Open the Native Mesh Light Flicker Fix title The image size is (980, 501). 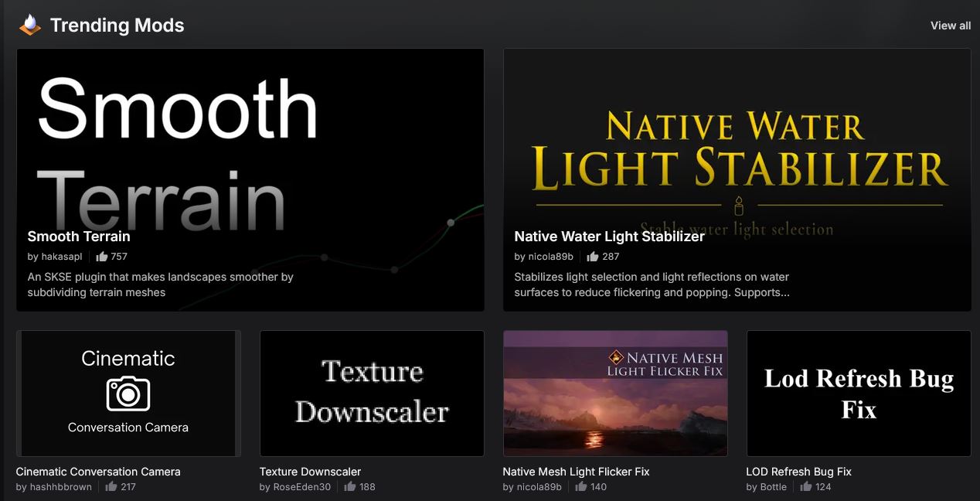tap(576, 472)
